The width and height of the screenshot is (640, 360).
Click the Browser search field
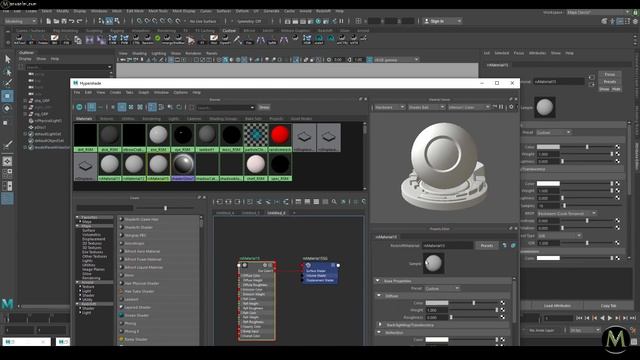click(226, 107)
